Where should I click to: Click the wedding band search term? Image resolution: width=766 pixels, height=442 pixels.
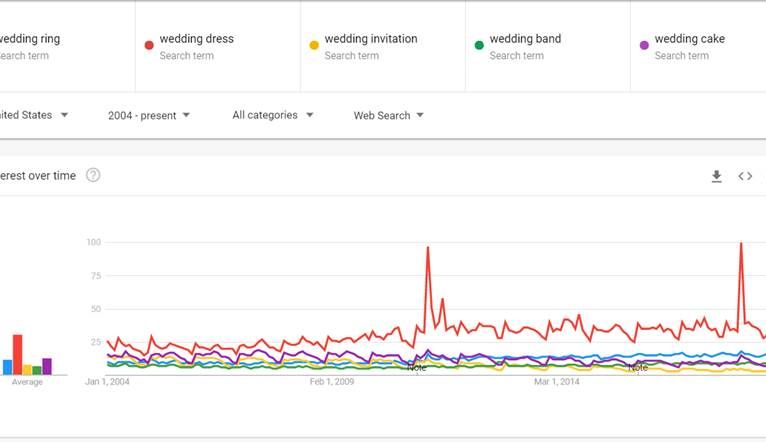[x=525, y=39]
